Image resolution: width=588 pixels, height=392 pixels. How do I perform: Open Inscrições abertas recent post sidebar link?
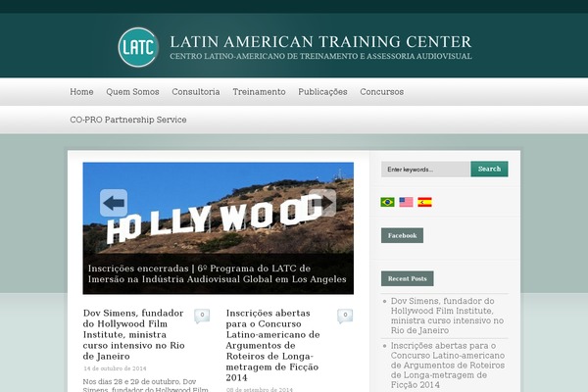point(448,365)
